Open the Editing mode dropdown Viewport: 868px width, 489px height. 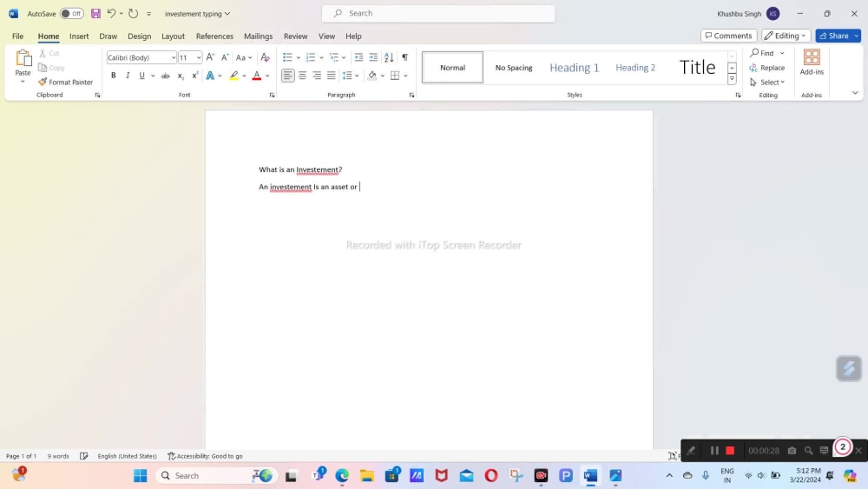(786, 36)
